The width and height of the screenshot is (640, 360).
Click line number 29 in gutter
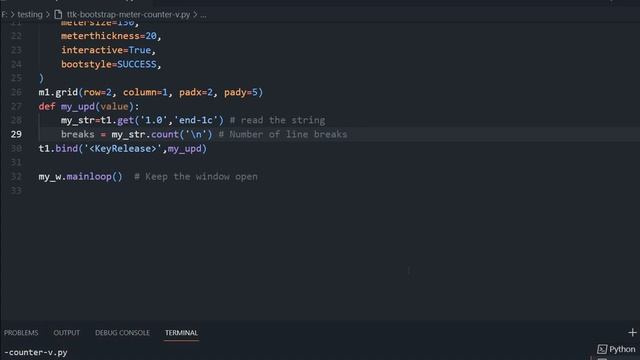(16, 134)
